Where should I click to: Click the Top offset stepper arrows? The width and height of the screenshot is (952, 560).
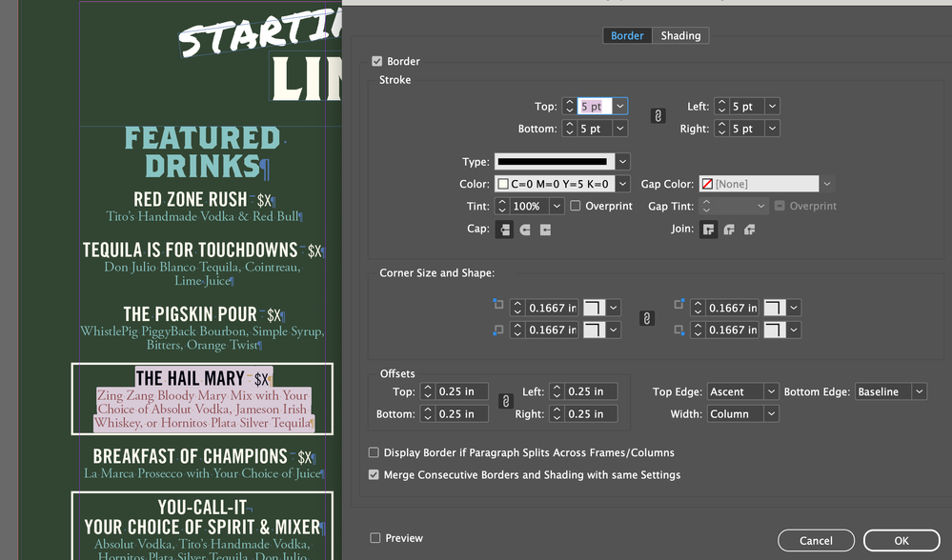pos(428,392)
